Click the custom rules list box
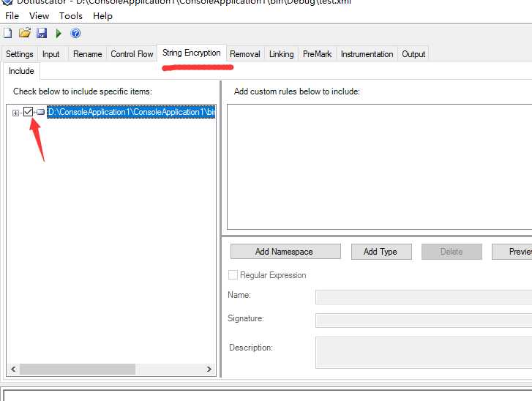The height and width of the screenshot is (401, 532). click(x=379, y=167)
